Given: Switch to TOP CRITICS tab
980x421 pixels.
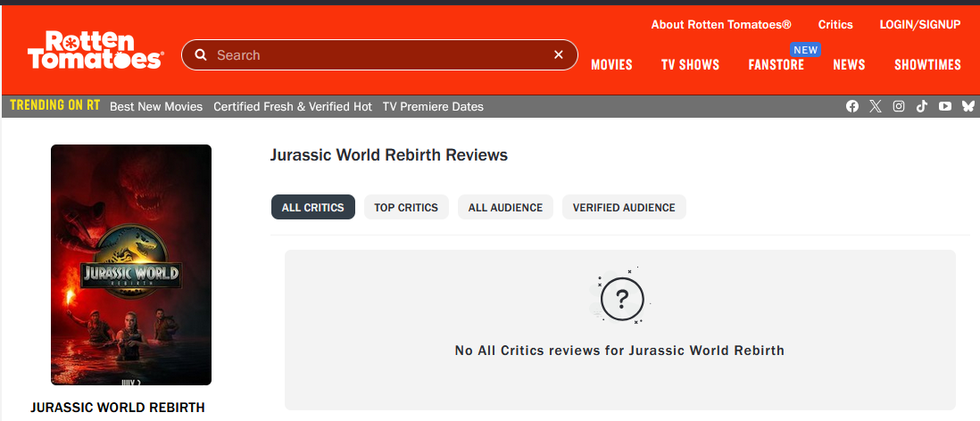Looking at the screenshot, I should tap(406, 207).
